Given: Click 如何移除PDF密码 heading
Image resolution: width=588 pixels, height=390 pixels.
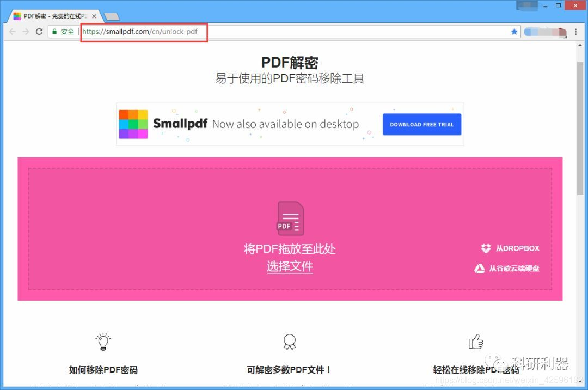Looking at the screenshot, I should [103, 370].
